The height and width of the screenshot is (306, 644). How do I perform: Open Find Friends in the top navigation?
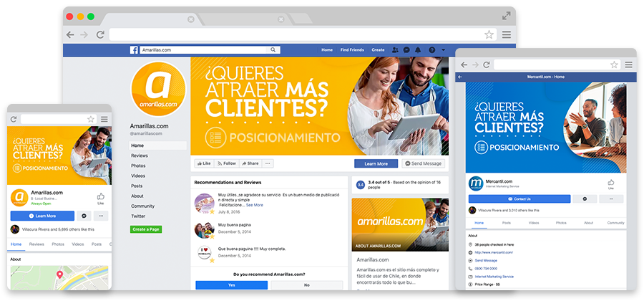(x=352, y=49)
